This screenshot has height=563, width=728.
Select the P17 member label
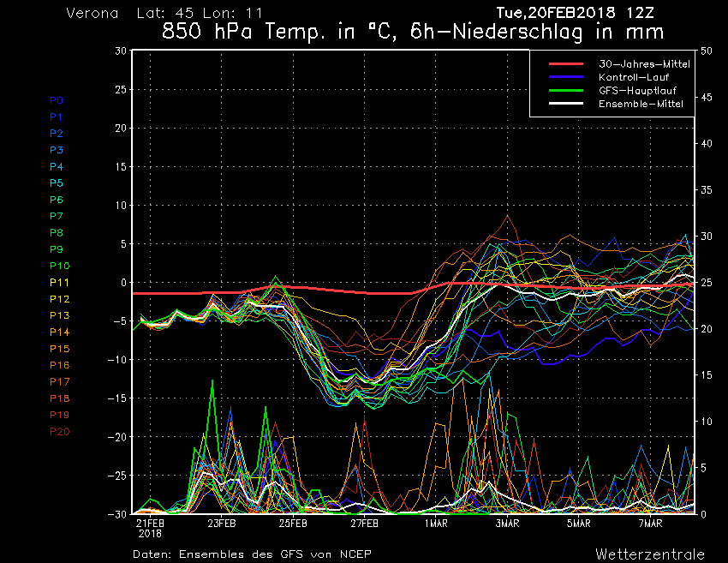pos(60,382)
